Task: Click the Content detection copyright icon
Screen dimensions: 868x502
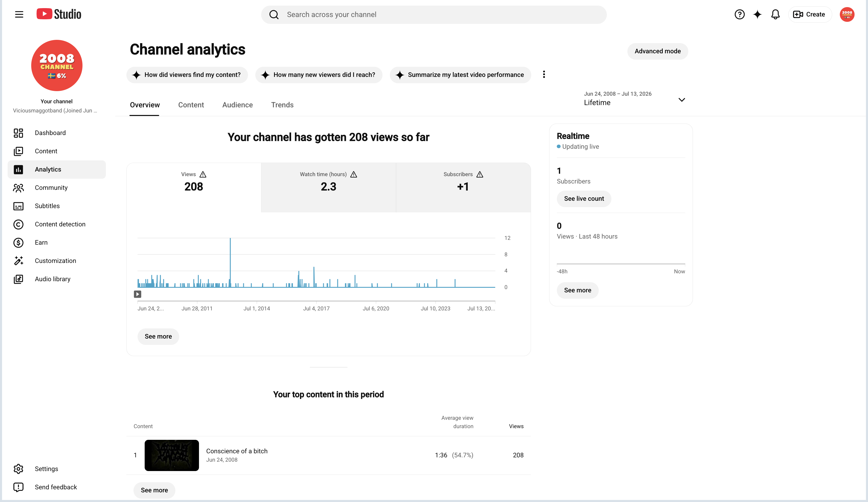Action: (x=18, y=224)
